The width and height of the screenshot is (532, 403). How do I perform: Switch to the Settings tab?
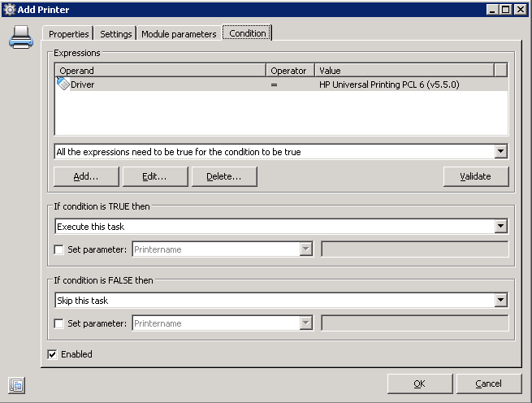(115, 34)
